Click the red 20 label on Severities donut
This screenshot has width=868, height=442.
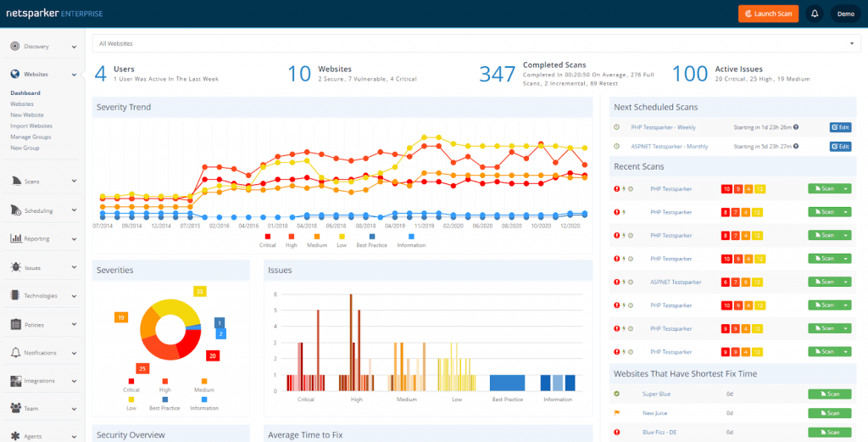click(213, 355)
